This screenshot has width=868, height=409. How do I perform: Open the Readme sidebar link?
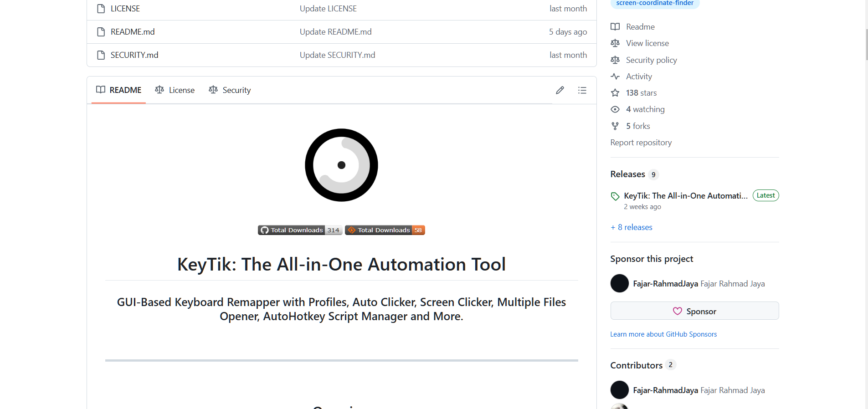click(x=640, y=27)
